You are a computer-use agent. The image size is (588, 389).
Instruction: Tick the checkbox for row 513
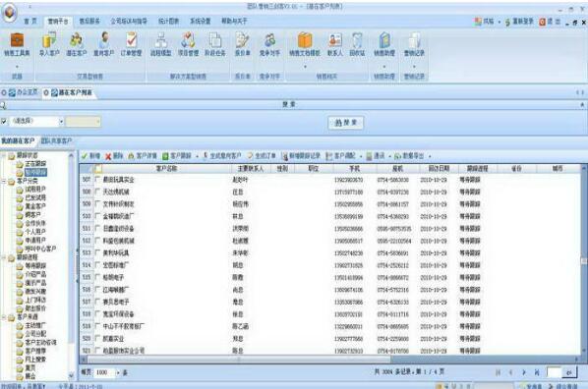(x=98, y=252)
